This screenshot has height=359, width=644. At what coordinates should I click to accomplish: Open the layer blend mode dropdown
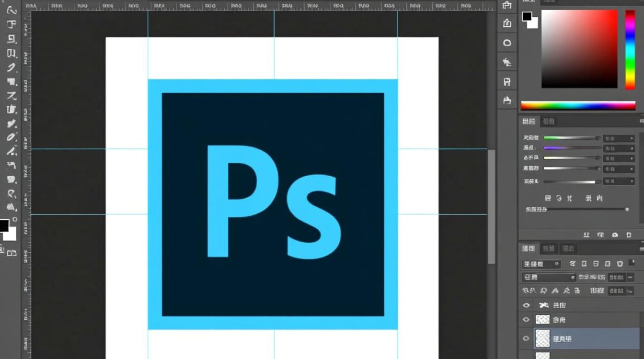coord(549,277)
